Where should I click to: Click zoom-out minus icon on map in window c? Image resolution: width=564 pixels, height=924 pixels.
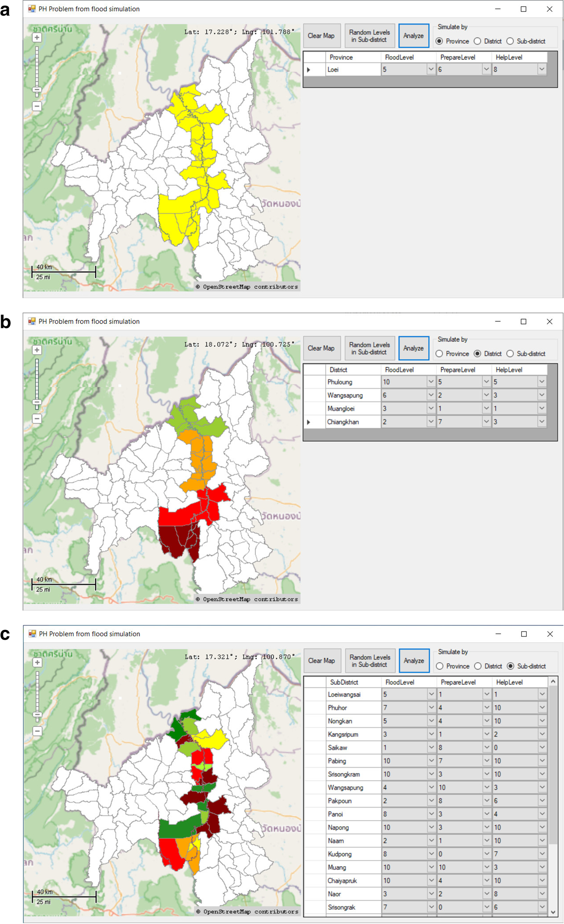(37, 731)
